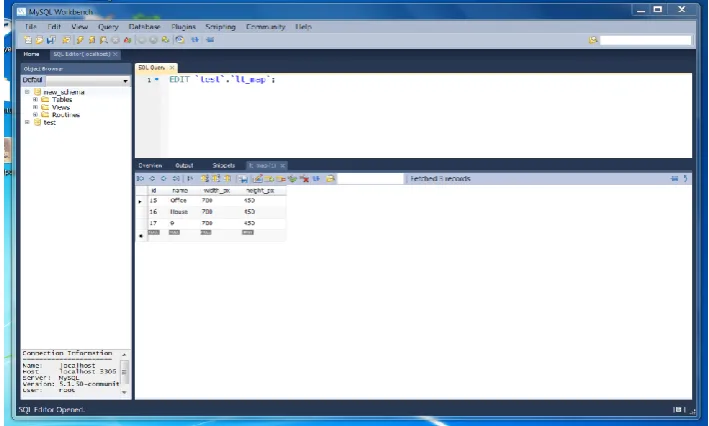709x426 pixels.
Task: Click the red toggle icon in main toolbar
Action: pos(128,40)
